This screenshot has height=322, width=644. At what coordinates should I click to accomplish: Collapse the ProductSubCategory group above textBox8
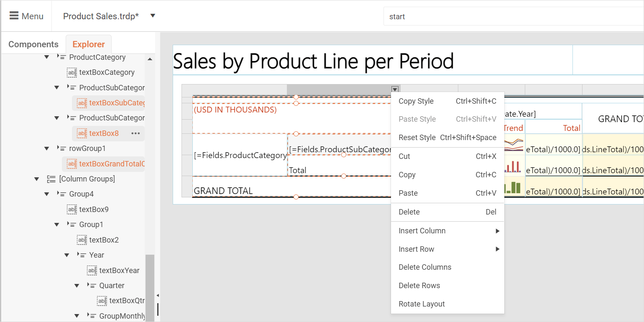point(56,118)
